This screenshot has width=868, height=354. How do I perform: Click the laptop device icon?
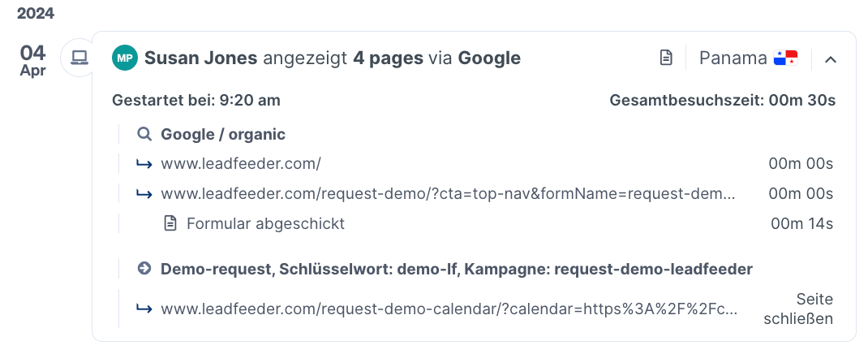point(81,57)
